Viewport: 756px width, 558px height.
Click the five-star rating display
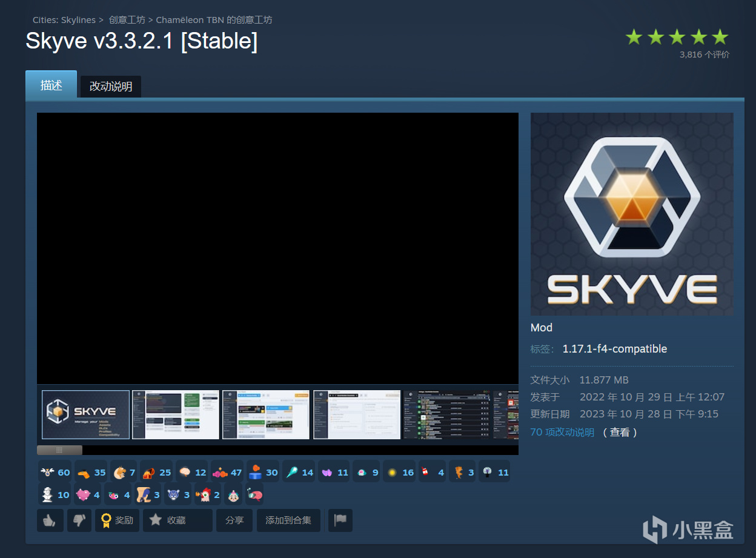pos(677,37)
